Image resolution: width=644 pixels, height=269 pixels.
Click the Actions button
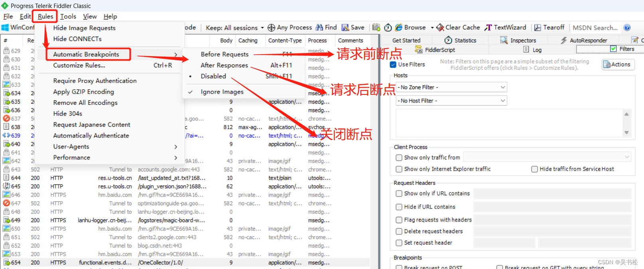(x=618, y=65)
